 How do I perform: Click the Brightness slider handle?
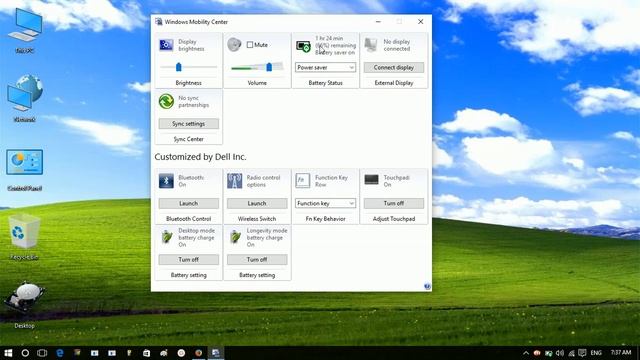pos(178,67)
